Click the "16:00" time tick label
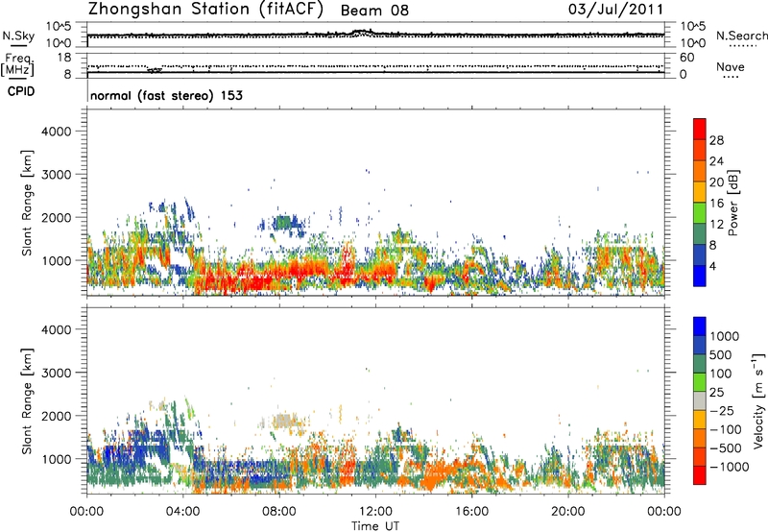The height and width of the screenshot is (532, 768). (x=471, y=512)
